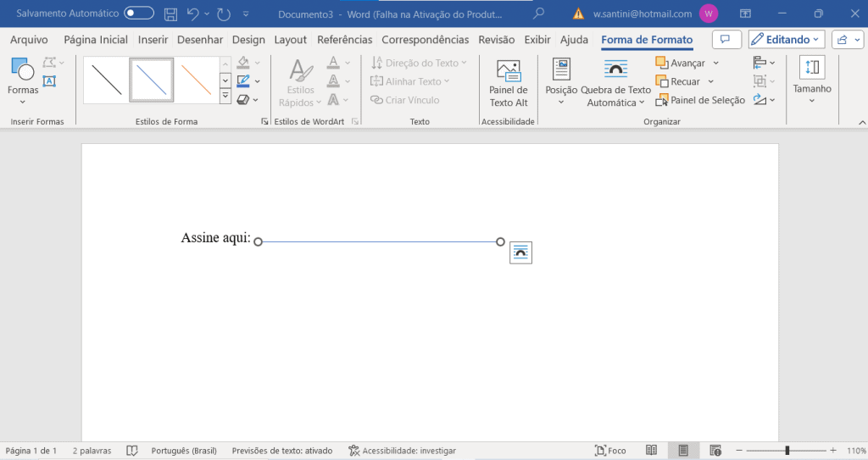Select the blue diagonal line style
This screenshot has width=868, height=460.
[x=152, y=80]
